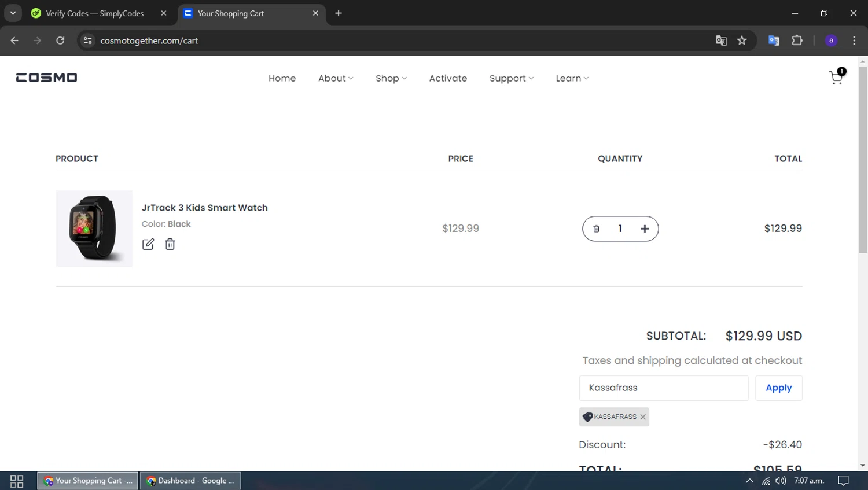Open Google Translate extension icon
The image size is (868, 490).
(x=774, y=40)
